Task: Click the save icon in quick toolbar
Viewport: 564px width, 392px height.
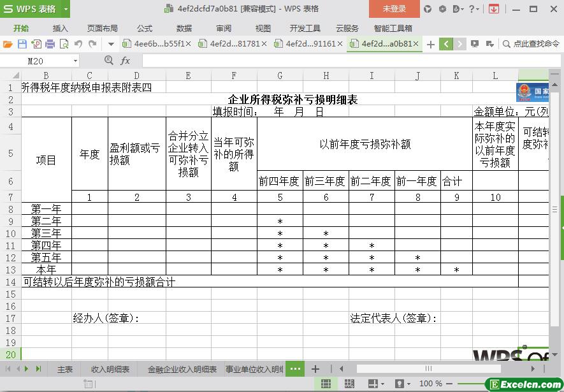Action: pos(22,44)
